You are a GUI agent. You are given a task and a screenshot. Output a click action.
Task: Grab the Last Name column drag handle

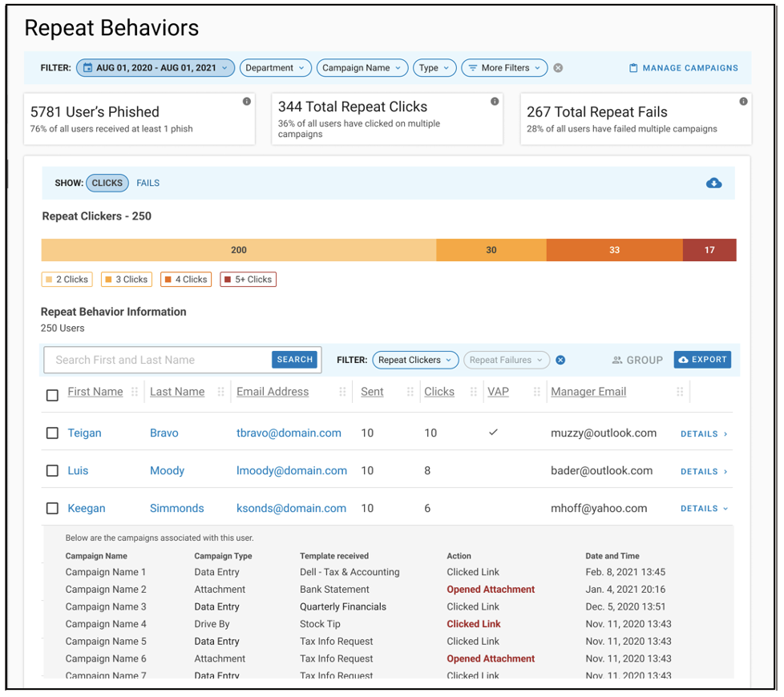pyautogui.click(x=220, y=392)
